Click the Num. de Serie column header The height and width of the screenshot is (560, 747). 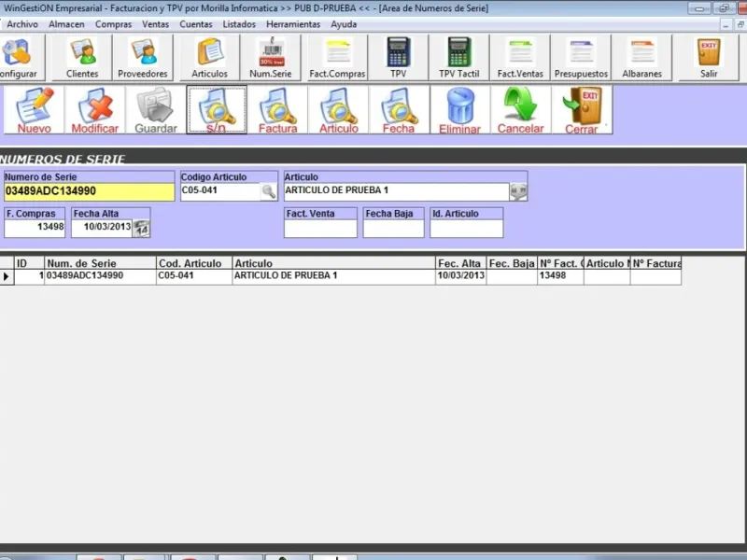pyautogui.click(x=101, y=263)
